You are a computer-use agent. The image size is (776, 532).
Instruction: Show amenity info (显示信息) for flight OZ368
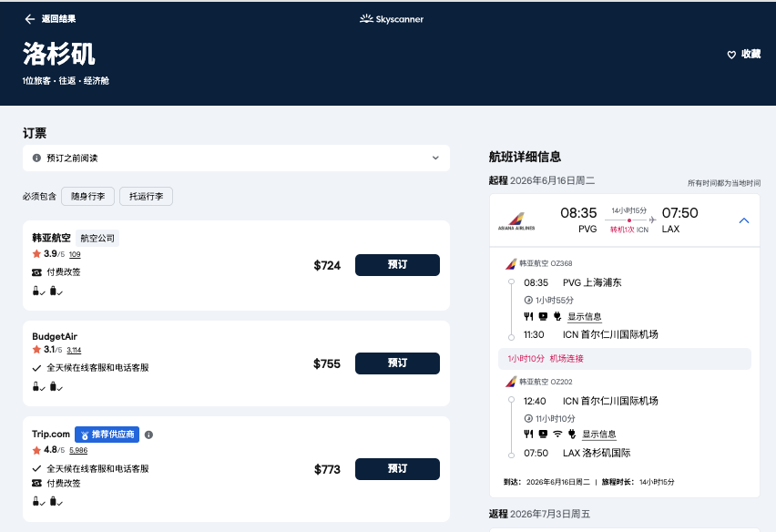tap(585, 317)
